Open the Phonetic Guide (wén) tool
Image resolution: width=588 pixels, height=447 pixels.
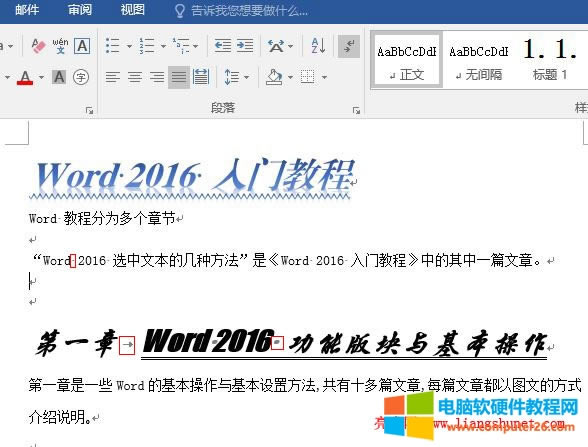click(x=60, y=46)
